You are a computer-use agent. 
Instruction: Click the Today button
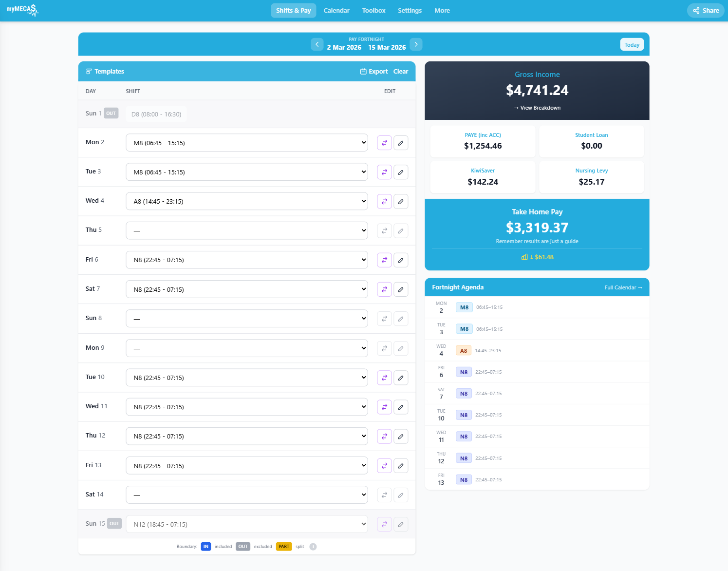tap(632, 44)
